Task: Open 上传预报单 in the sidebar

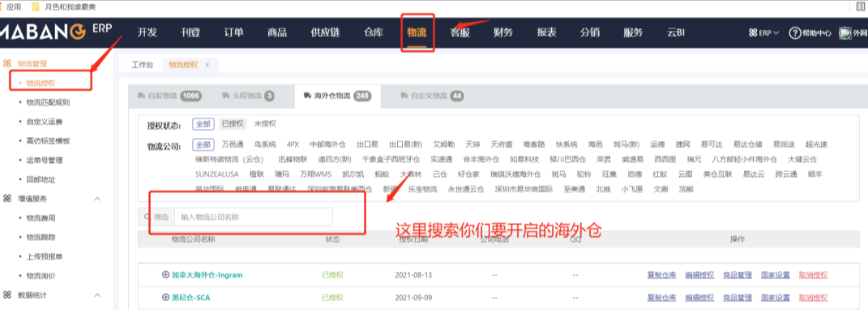Action: point(45,256)
